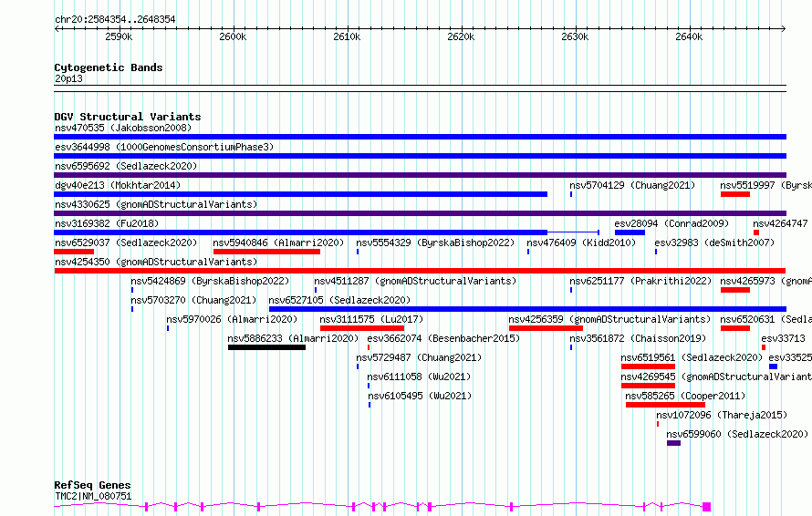Select the nsv6527105 long blue bar
The image size is (812, 516).
(x=527, y=309)
